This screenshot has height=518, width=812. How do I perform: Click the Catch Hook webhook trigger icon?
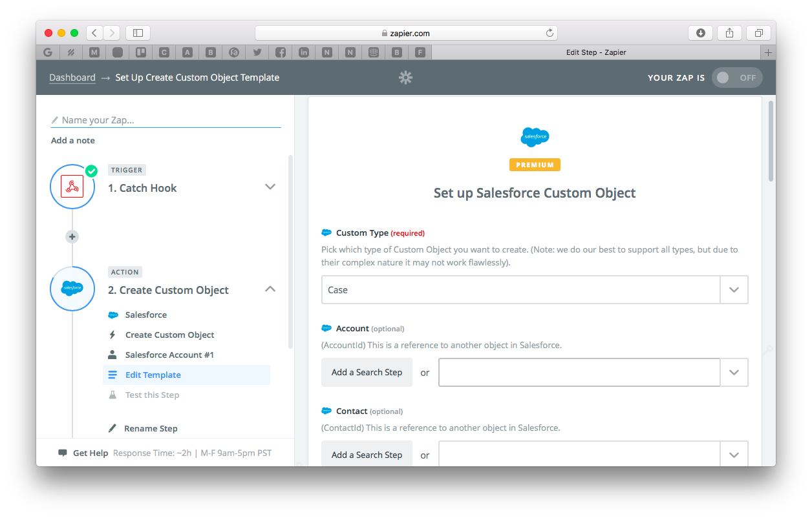[72, 186]
